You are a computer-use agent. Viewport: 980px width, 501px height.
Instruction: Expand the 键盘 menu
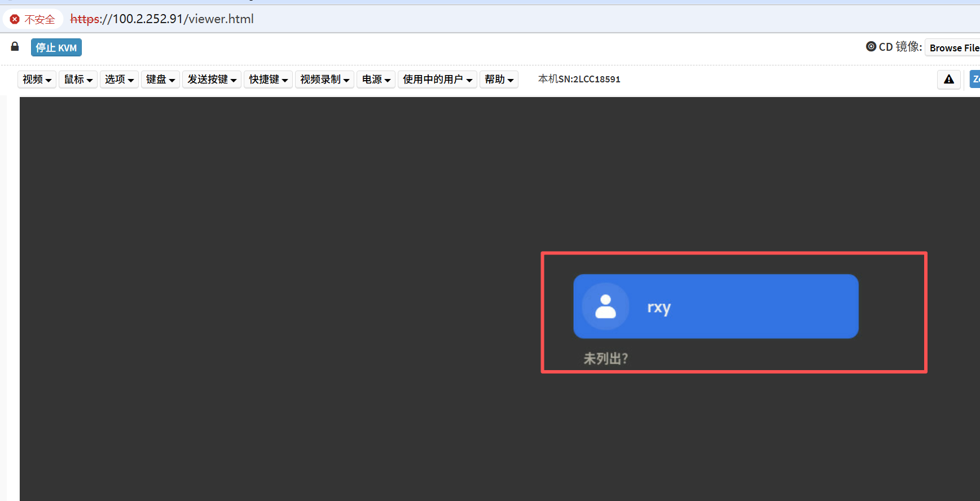[160, 80]
